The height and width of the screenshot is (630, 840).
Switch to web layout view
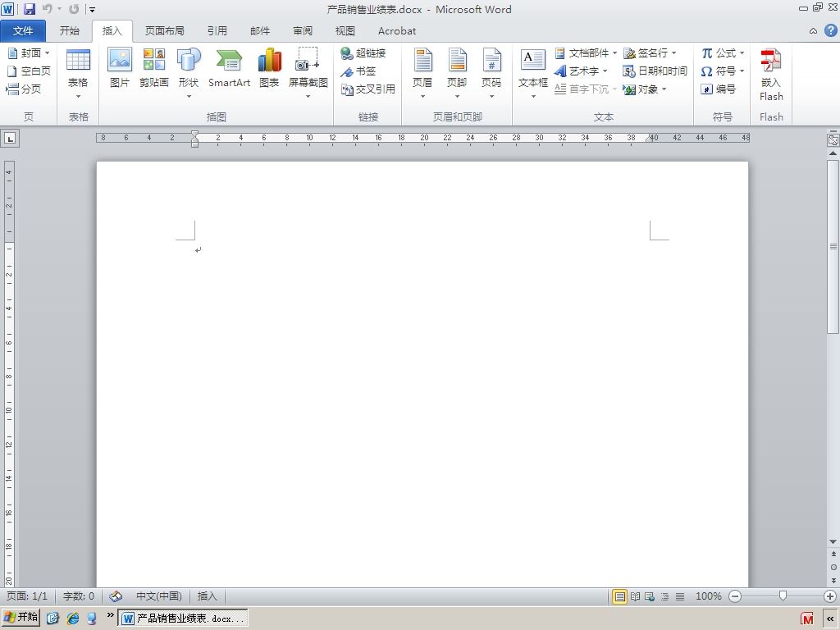650,596
